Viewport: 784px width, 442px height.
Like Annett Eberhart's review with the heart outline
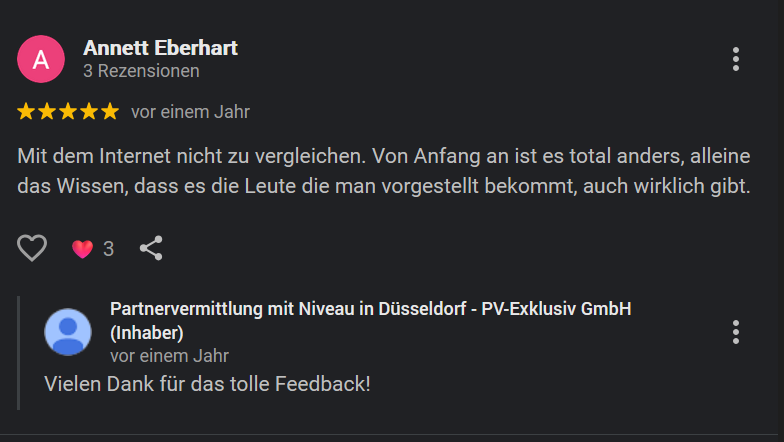pos(32,248)
